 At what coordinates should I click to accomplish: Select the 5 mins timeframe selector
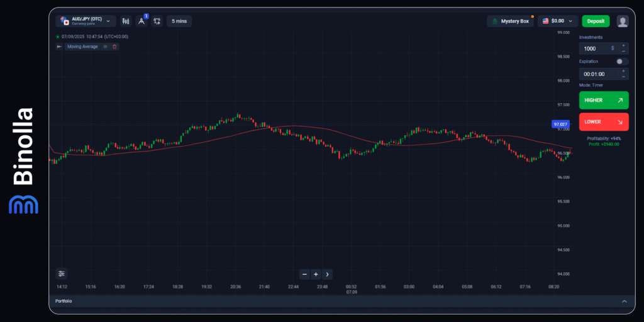point(179,21)
